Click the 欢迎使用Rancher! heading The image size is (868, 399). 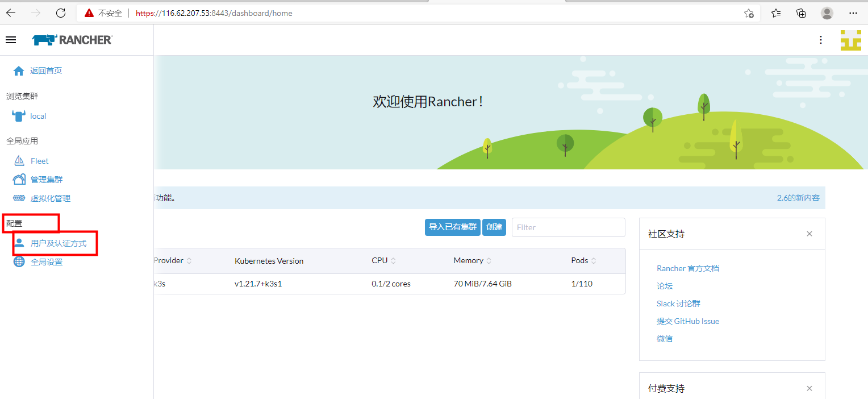[428, 102]
